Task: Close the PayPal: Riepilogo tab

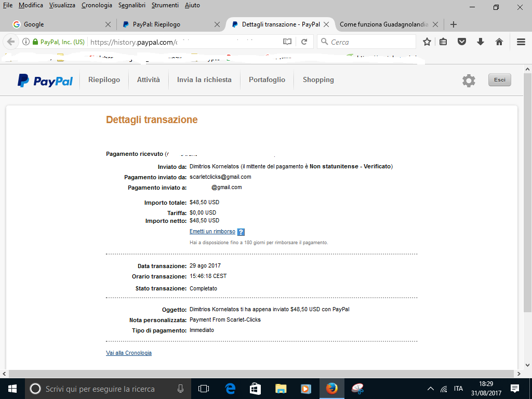Action: point(217,24)
